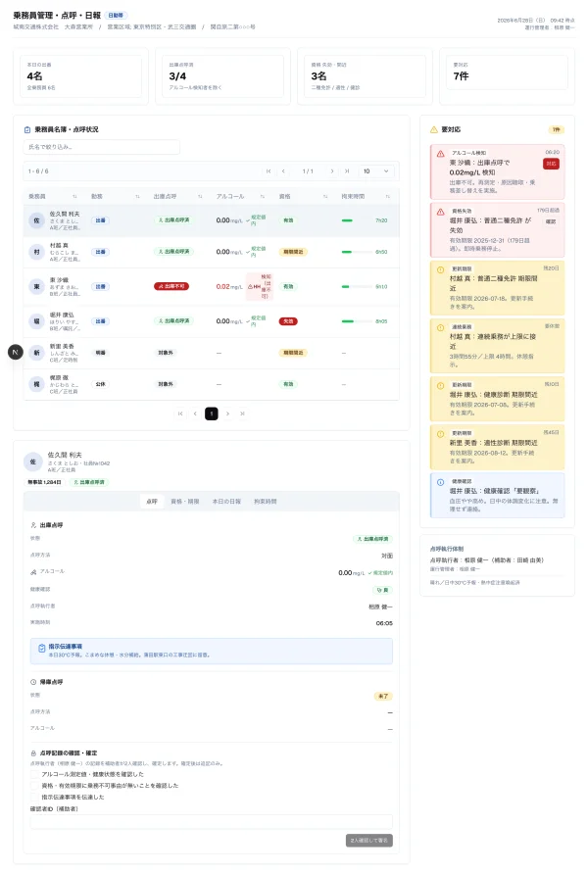Image resolution: width=588 pixels, height=874 pixels.
Task: Click the 日勤帯 badge beside the page title
Action: pyautogui.click(x=117, y=16)
